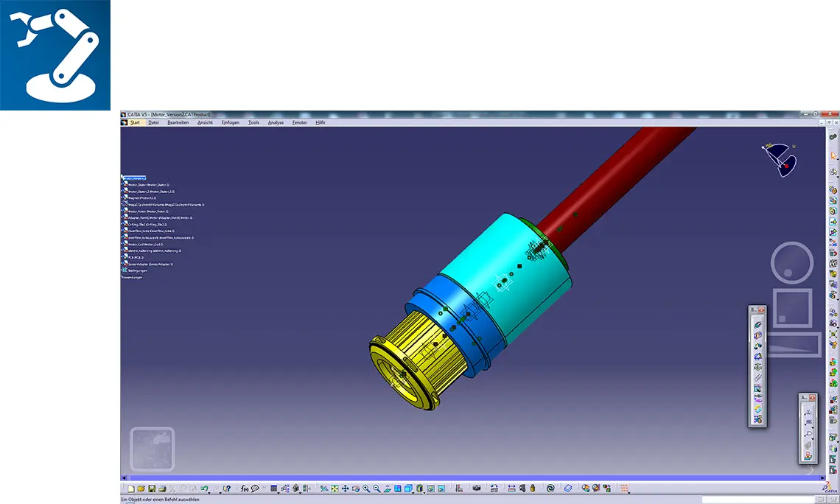Click the translucent square navigation control
Screen dimensions: 840x504
click(x=792, y=307)
